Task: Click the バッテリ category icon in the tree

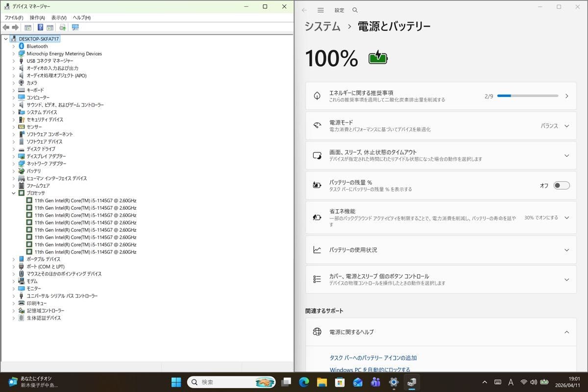Action: [22, 171]
